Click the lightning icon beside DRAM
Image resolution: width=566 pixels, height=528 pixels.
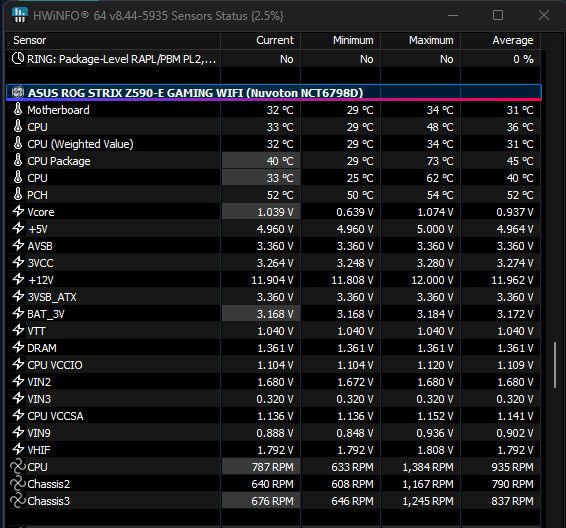(x=18, y=347)
